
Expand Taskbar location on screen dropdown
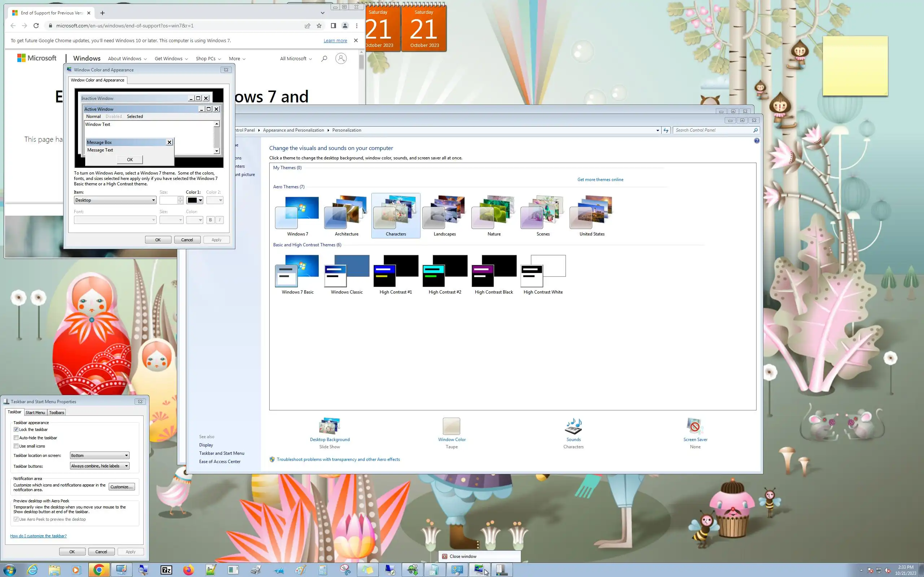coord(100,455)
